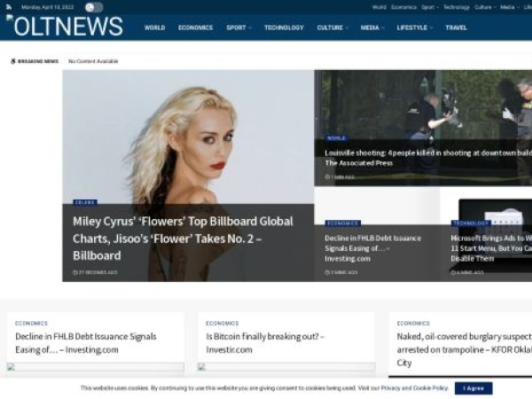Expand the Lifestyle menu chevron
The width and height of the screenshot is (532, 399).
pyautogui.click(x=432, y=28)
